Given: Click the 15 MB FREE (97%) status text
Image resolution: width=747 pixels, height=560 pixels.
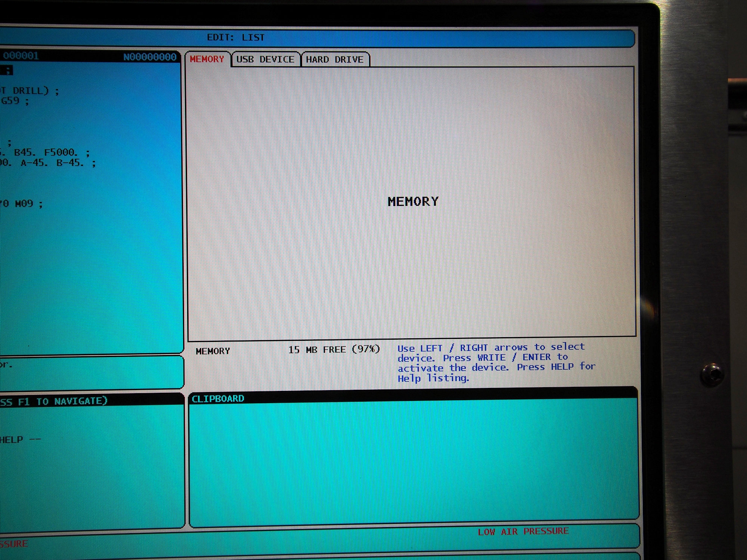Looking at the screenshot, I should pos(334,350).
